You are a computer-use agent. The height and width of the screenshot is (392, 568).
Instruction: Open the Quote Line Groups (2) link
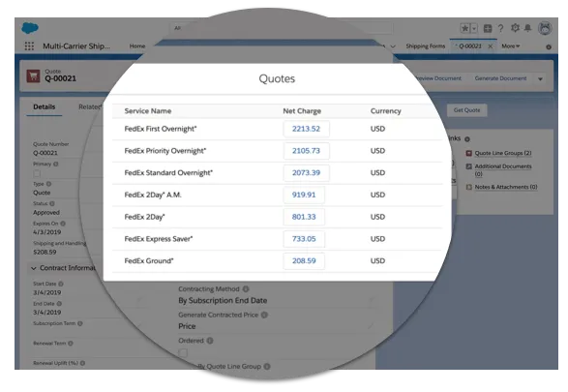[503, 153]
